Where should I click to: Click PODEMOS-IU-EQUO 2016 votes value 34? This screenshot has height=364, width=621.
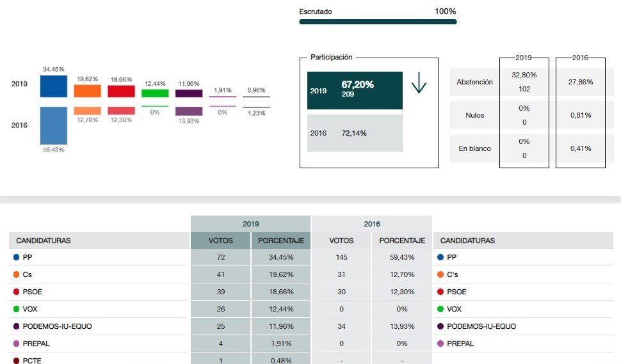[341, 326]
